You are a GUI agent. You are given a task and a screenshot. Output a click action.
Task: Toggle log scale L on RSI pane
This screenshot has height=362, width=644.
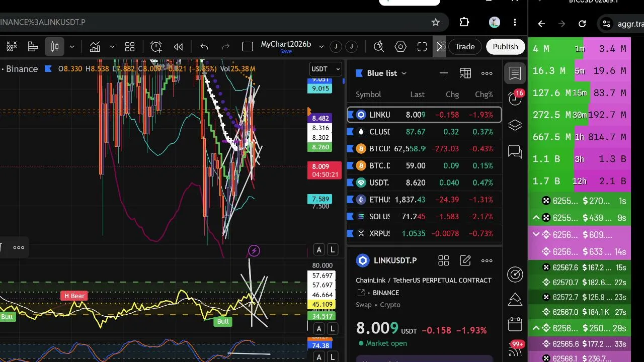pos(333,329)
